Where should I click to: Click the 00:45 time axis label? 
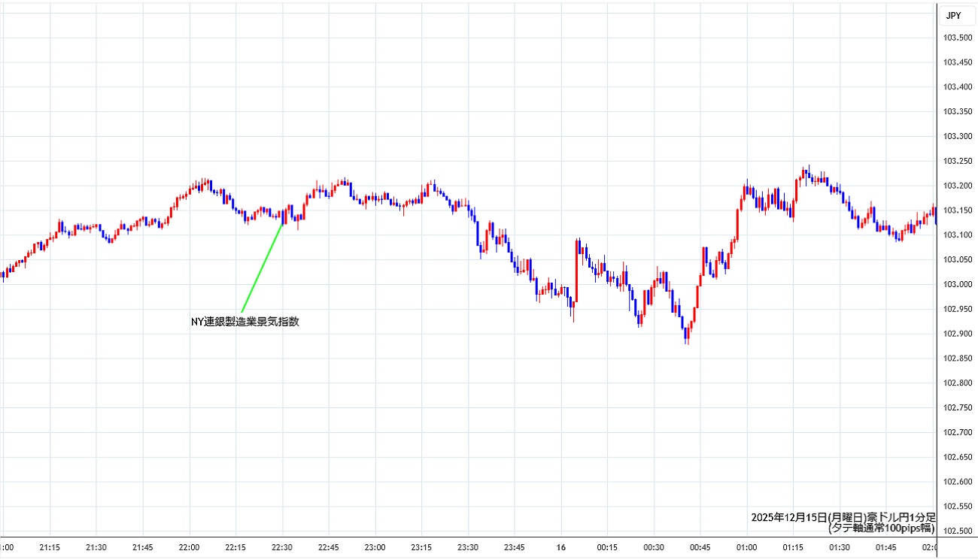pos(700,547)
